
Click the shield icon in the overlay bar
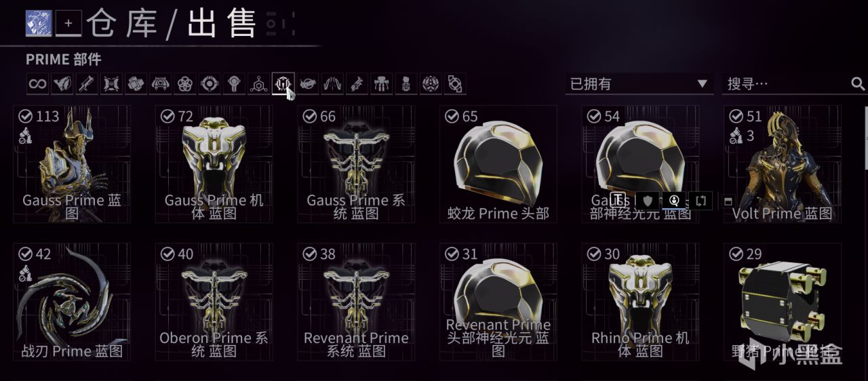click(646, 201)
